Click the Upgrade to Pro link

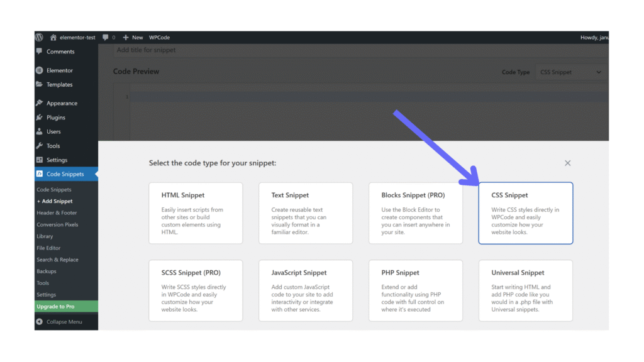[x=55, y=307]
